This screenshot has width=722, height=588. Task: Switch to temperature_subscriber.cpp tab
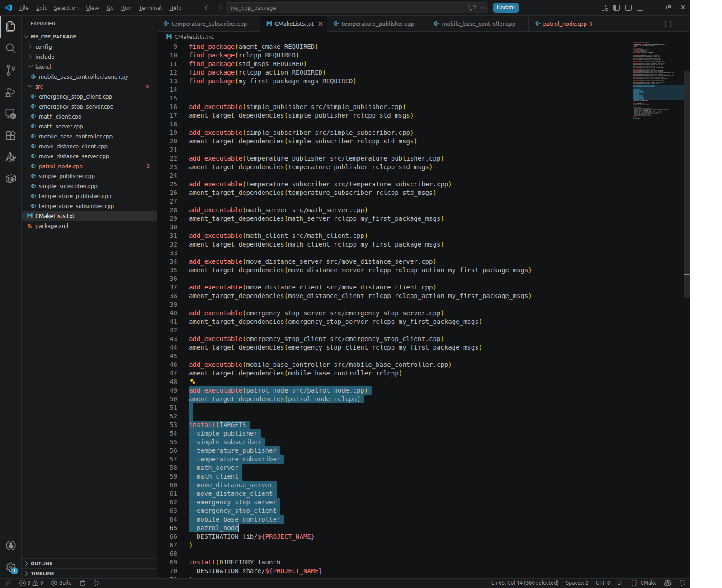209,24
